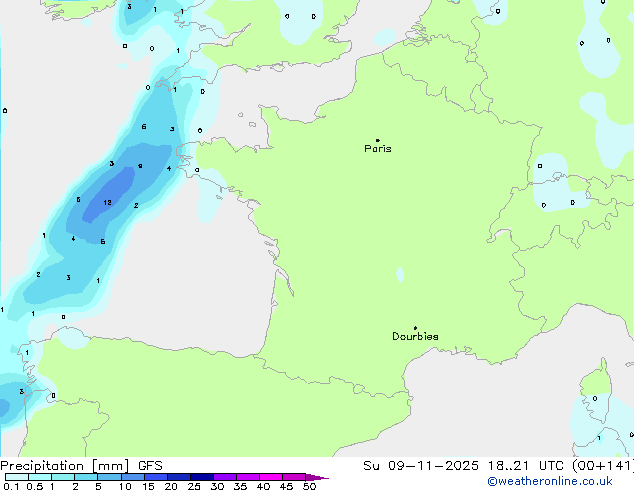Click the legend's above-50 arrow tip
The image size is (634, 490).
pos(317,477)
